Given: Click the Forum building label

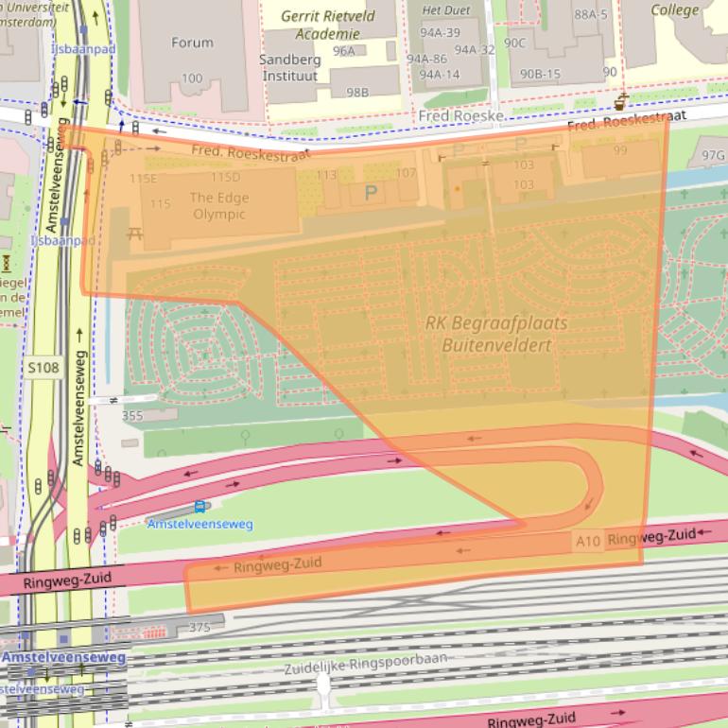Looking at the screenshot, I should point(192,43).
